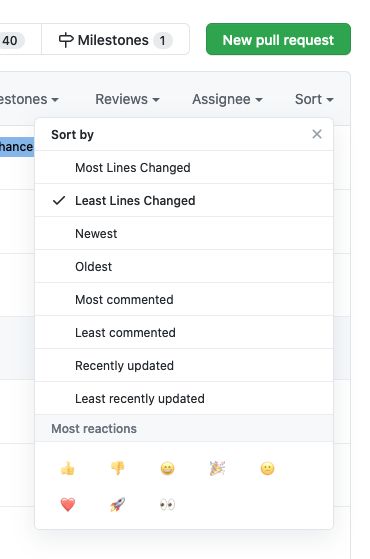This screenshot has height=559, width=370.
Task: Open the Milestones page link
Action: tap(115, 39)
